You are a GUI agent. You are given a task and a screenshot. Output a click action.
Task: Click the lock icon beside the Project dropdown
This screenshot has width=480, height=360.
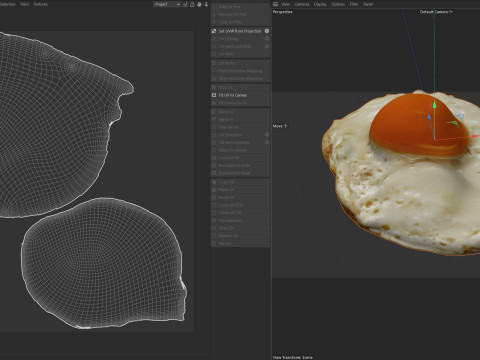click(192, 4)
